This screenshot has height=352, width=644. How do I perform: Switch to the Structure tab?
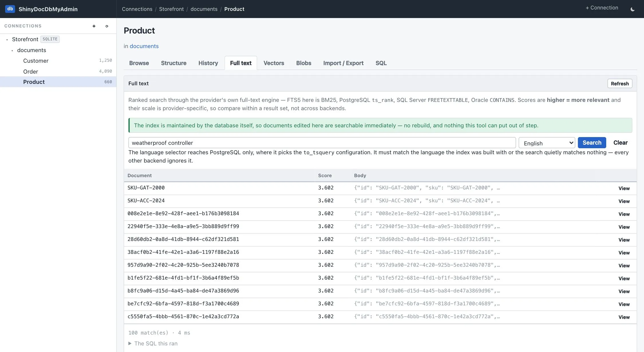173,63
